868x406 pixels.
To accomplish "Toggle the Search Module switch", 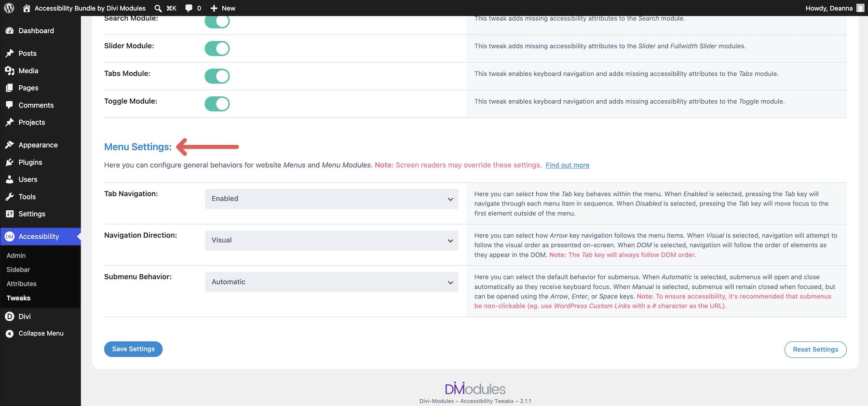I will [217, 21].
